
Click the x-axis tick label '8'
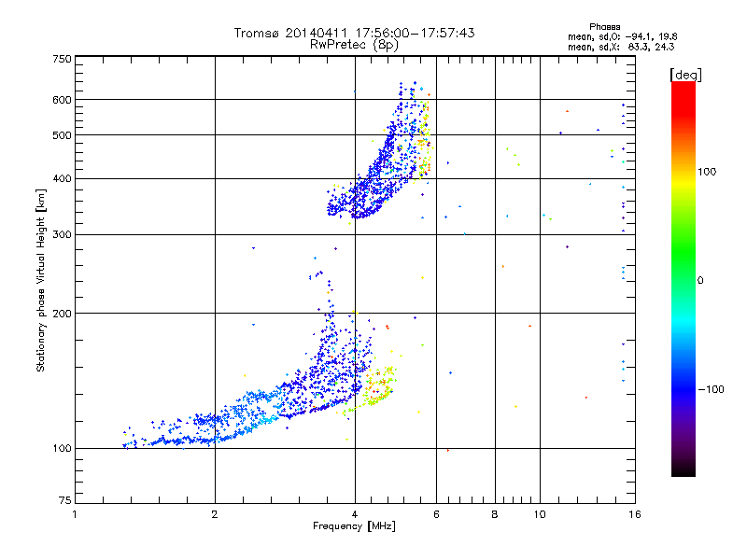495,514
